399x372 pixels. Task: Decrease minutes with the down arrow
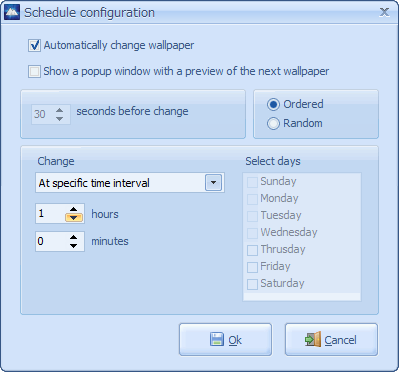pyautogui.click(x=73, y=246)
